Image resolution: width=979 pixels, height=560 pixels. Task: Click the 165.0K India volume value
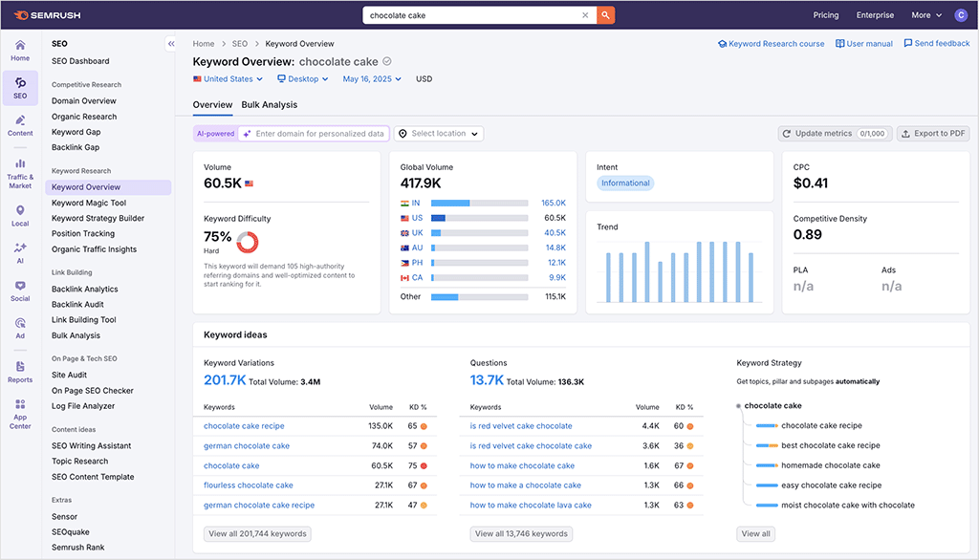coord(554,203)
